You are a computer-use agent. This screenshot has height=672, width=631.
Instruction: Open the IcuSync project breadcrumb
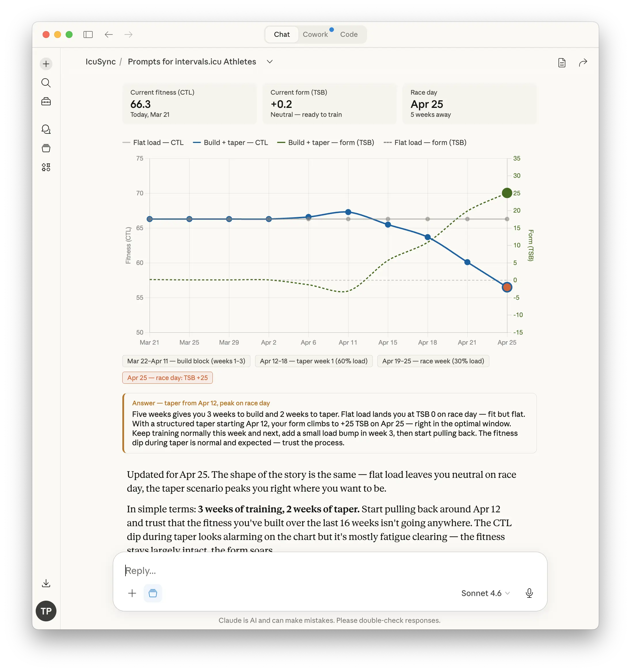(x=100, y=62)
